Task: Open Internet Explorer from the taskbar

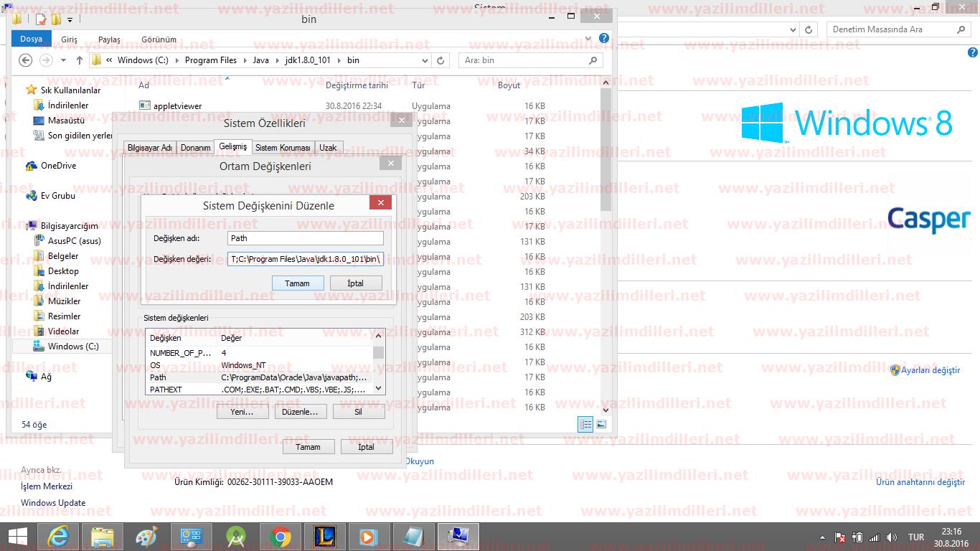Action: point(58,537)
